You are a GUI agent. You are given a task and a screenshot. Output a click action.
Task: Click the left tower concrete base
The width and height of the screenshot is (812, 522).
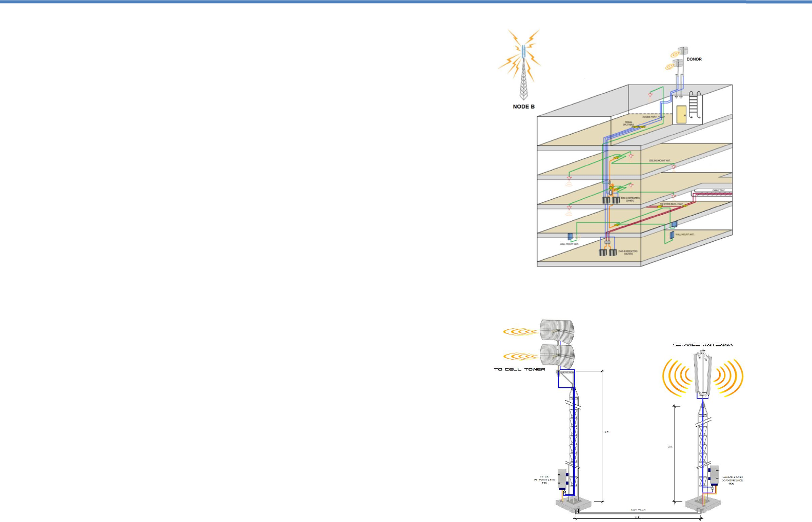573,504
